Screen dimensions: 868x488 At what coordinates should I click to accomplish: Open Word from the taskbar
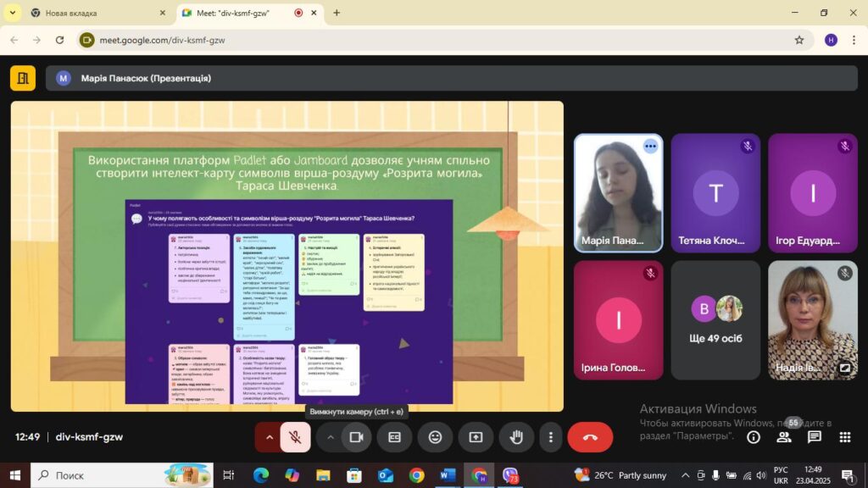(x=448, y=475)
